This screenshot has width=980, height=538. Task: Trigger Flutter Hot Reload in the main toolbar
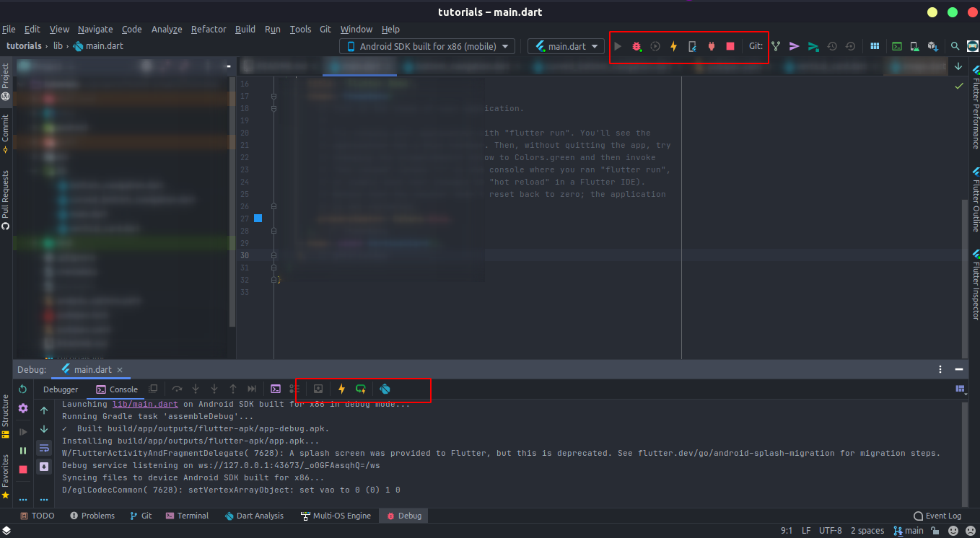(x=673, y=45)
